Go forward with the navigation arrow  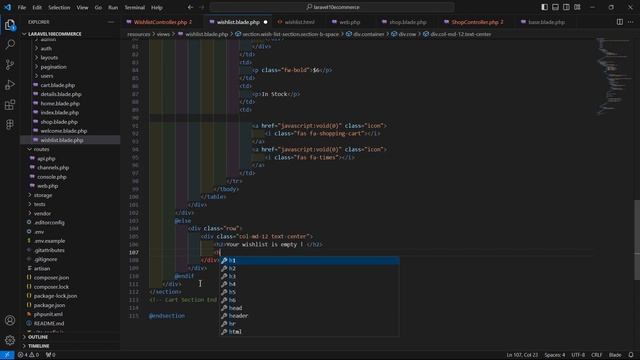(202, 7)
